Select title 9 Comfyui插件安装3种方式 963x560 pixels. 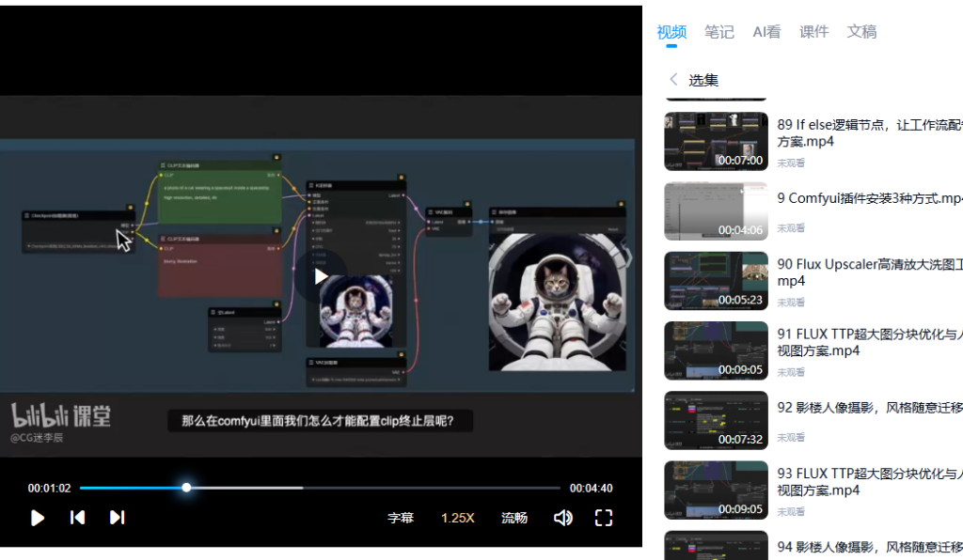tap(870, 198)
